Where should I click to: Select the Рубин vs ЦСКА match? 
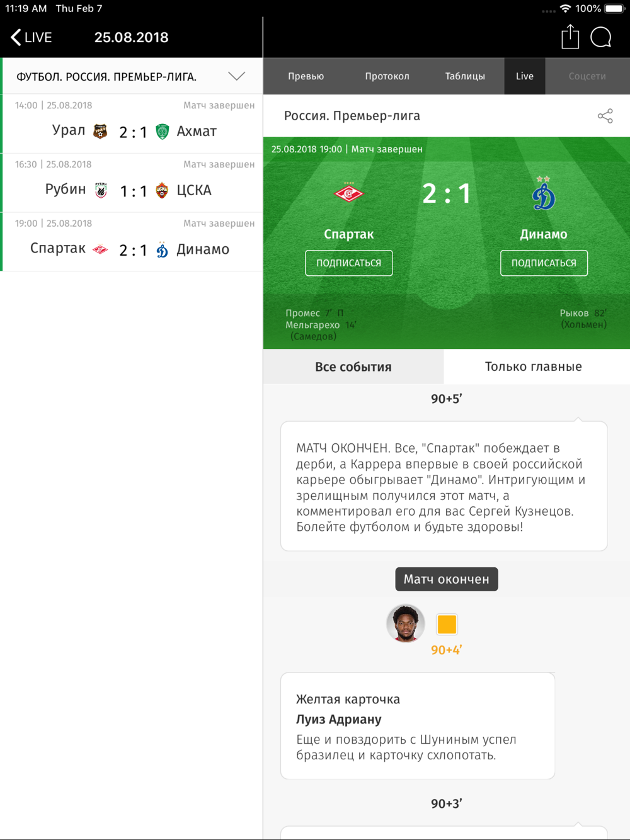(132, 183)
